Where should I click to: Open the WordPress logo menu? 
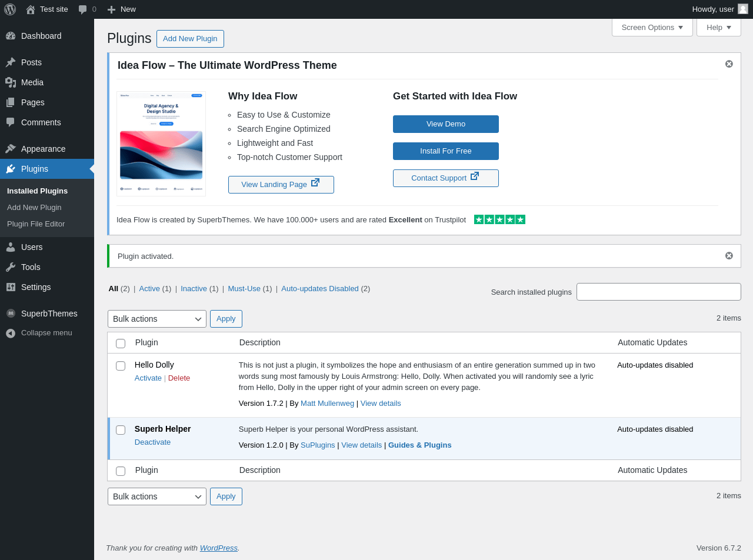10,9
